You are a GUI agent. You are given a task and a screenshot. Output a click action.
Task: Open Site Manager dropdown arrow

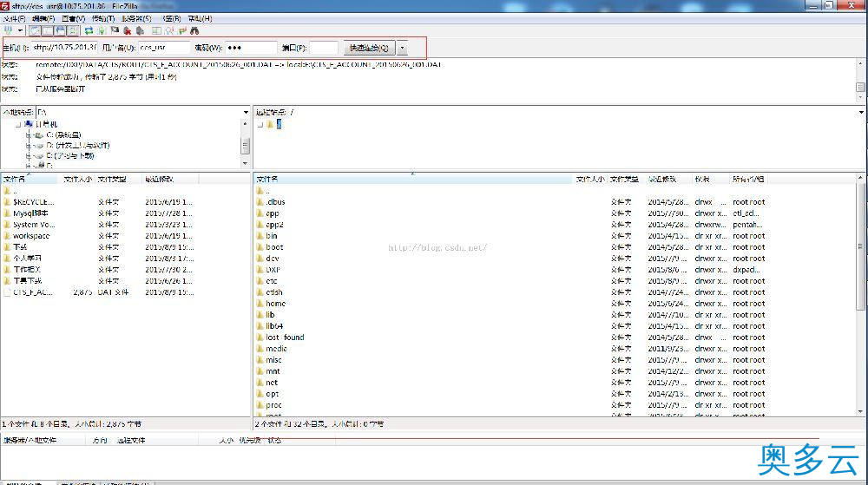pos(20,31)
